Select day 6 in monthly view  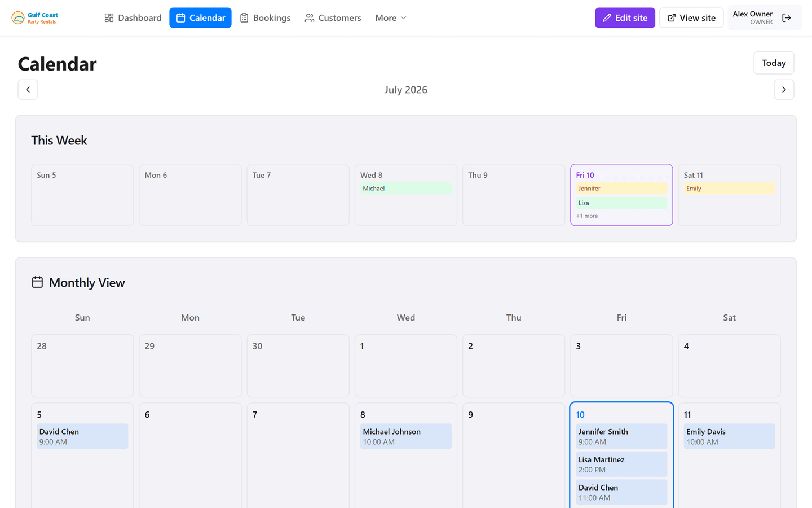[x=190, y=456]
